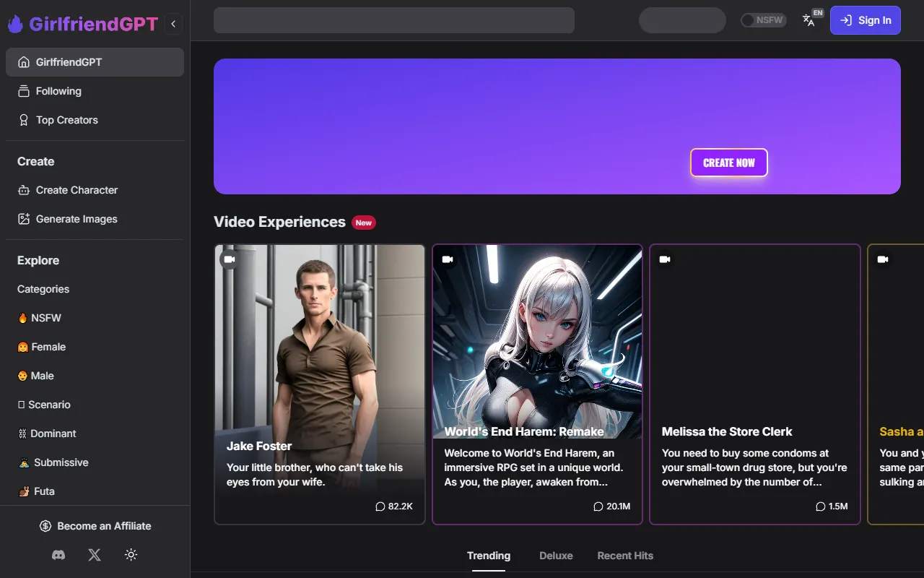Open the X (Twitter) social link icon

[x=95, y=555]
